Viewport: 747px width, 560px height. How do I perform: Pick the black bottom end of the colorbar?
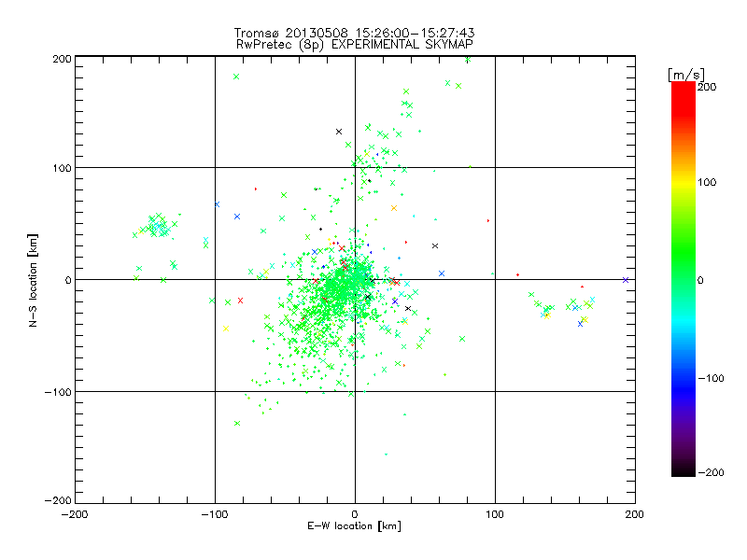(x=684, y=469)
